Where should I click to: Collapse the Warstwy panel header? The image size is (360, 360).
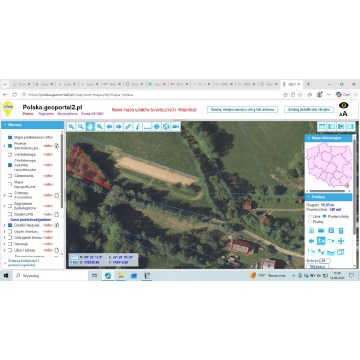point(32,125)
